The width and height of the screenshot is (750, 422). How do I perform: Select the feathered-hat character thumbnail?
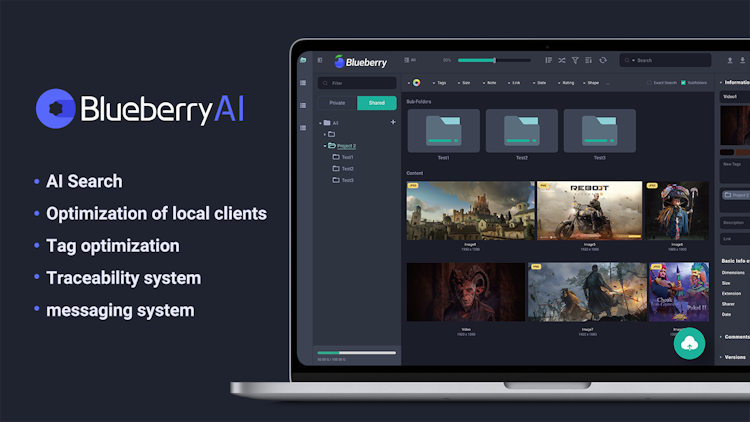pyautogui.click(x=677, y=211)
